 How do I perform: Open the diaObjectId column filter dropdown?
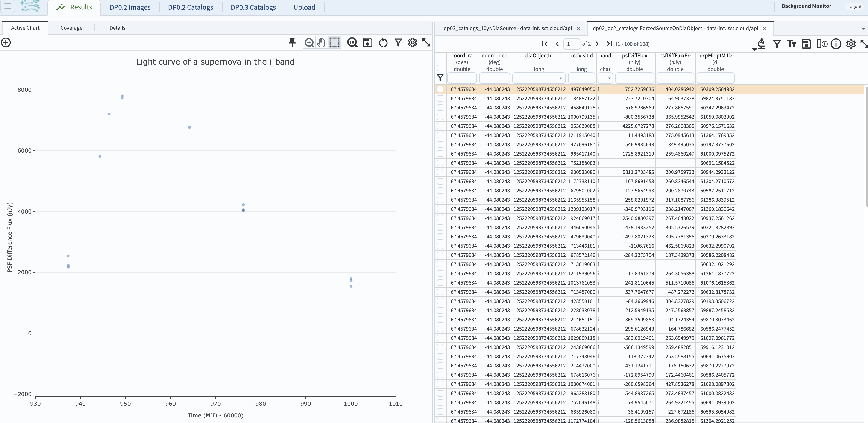(561, 78)
